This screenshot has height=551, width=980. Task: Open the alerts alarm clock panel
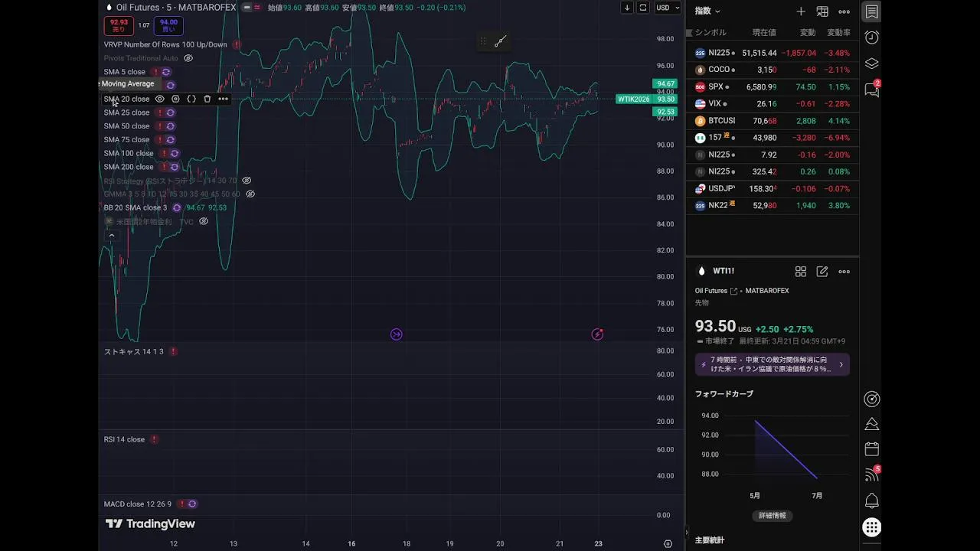click(871, 37)
